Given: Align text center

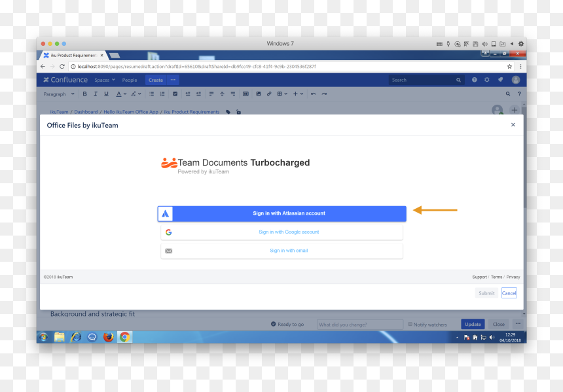Looking at the screenshot, I should pos(223,94).
